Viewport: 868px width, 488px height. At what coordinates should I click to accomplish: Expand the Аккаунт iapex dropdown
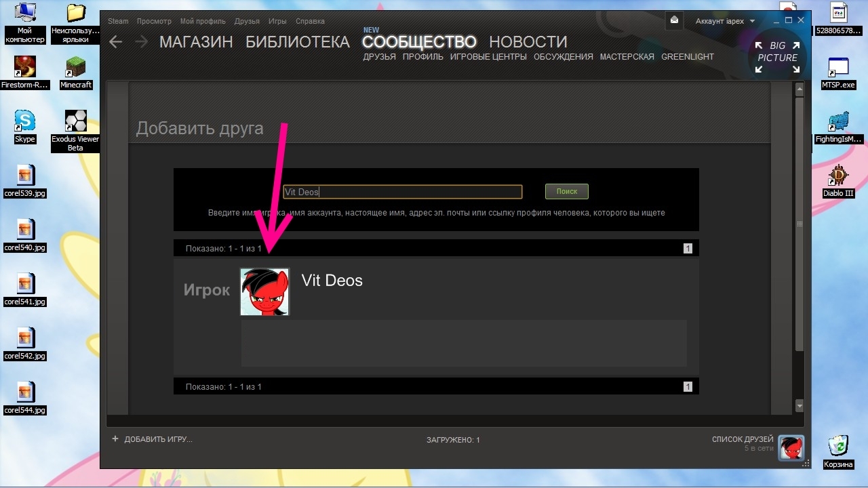click(x=725, y=22)
